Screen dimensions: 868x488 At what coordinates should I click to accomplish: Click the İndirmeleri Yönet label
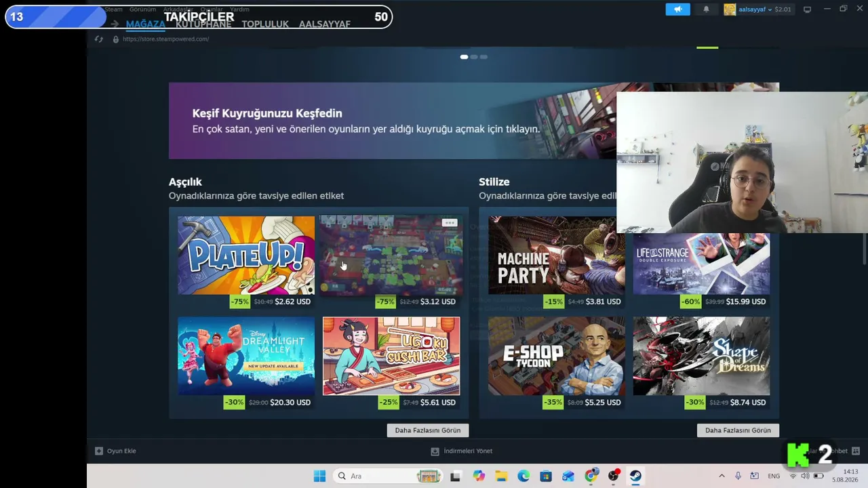(x=468, y=451)
